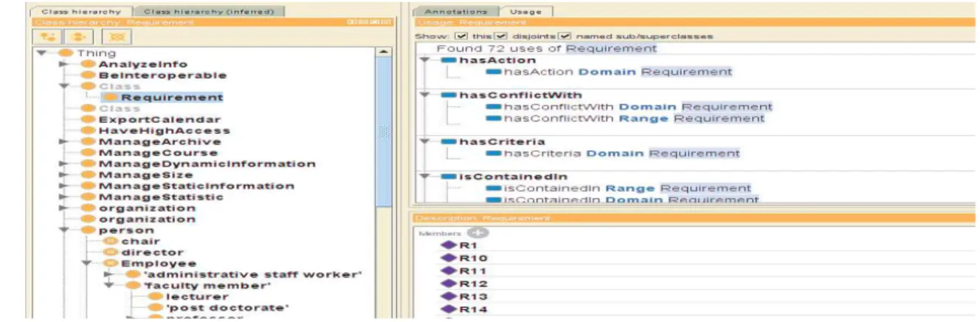Click the 'hasConflictWith Domain Requirement' usage link
The height and width of the screenshot is (322, 980).
(x=638, y=106)
